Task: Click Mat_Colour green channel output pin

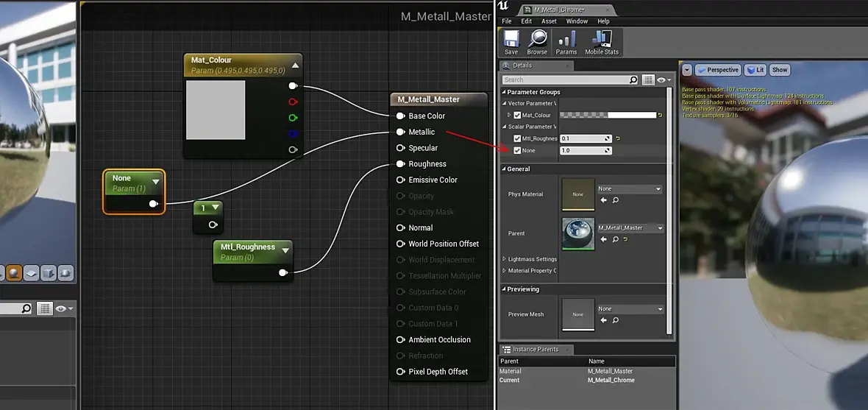Action: click(293, 118)
